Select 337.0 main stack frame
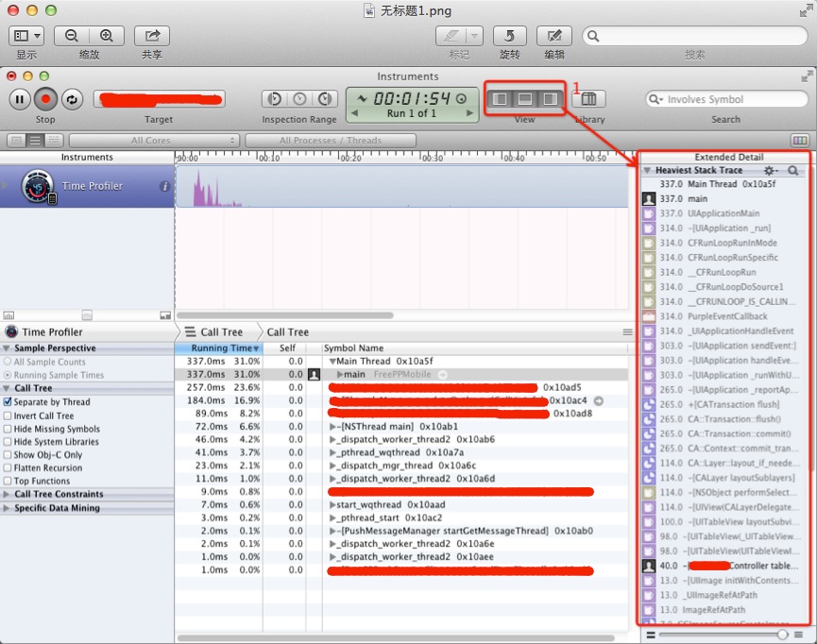Viewport: 817px width, 644px height. (x=724, y=198)
